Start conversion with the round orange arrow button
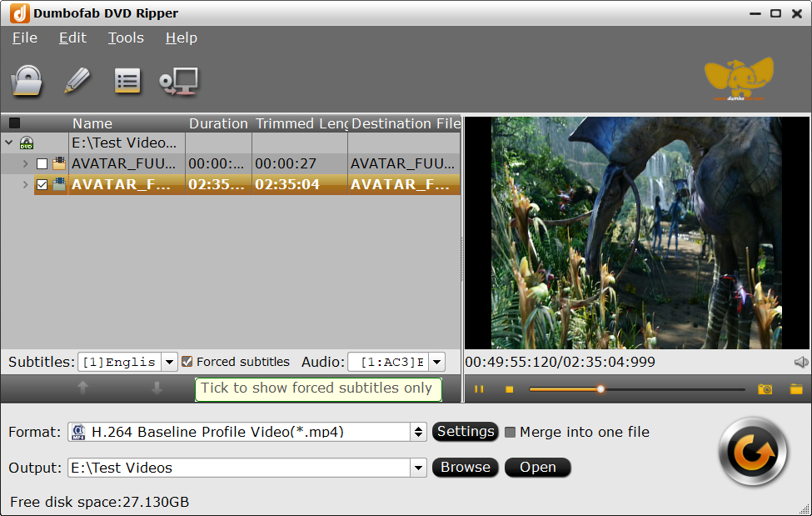This screenshot has width=812, height=516. click(753, 452)
